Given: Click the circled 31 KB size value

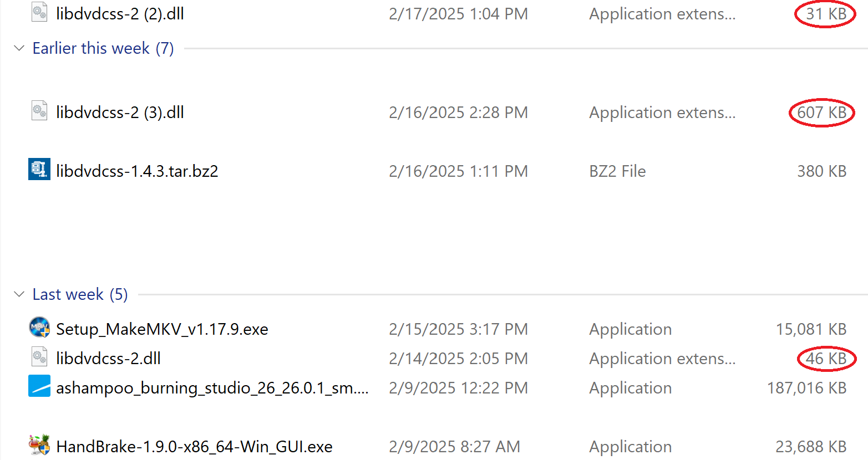Looking at the screenshot, I should (826, 14).
